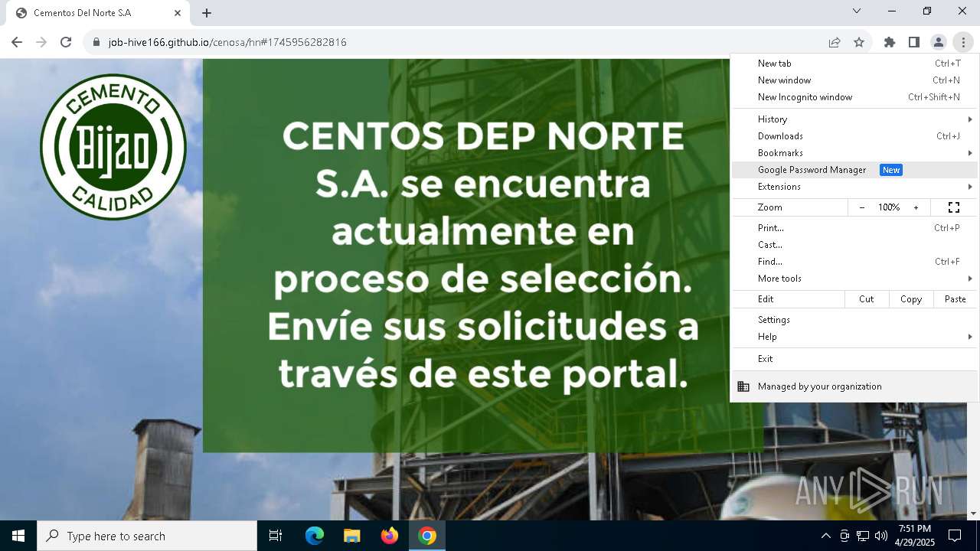Go back with the browser back arrow

17,42
